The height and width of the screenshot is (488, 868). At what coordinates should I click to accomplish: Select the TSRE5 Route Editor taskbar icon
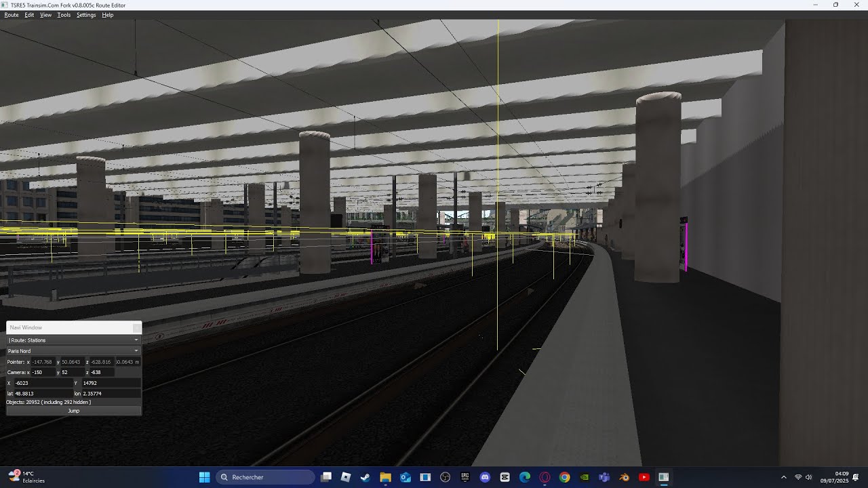664,477
